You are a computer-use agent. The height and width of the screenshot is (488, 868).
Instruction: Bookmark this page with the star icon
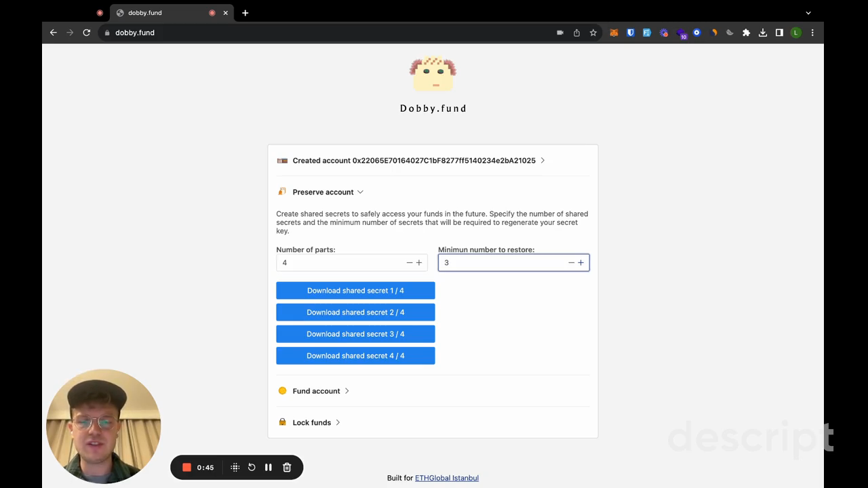[593, 33]
